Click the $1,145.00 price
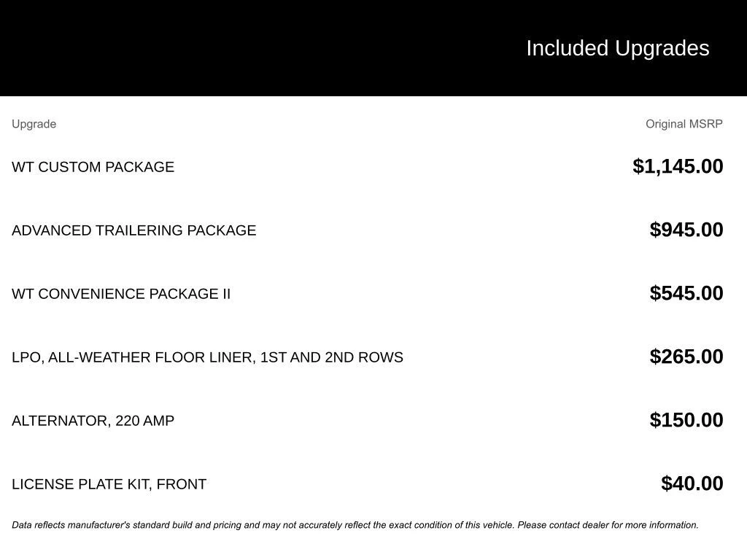Viewport: 747px width, 560px height. point(678,166)
